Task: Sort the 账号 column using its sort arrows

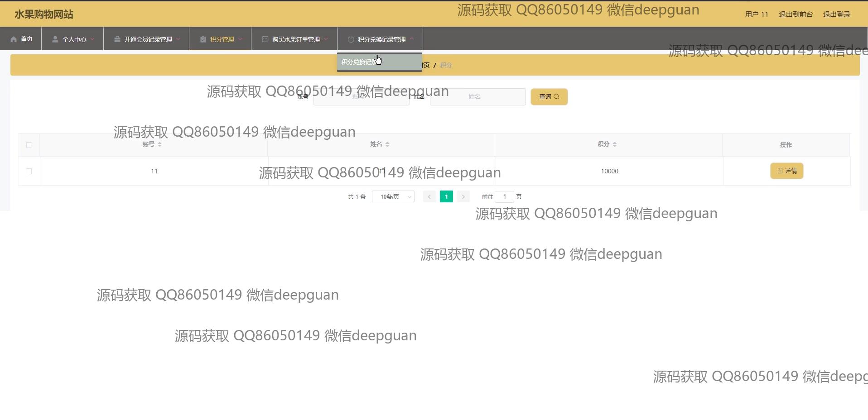Action: pyautogui.click(x=159, y=144)
